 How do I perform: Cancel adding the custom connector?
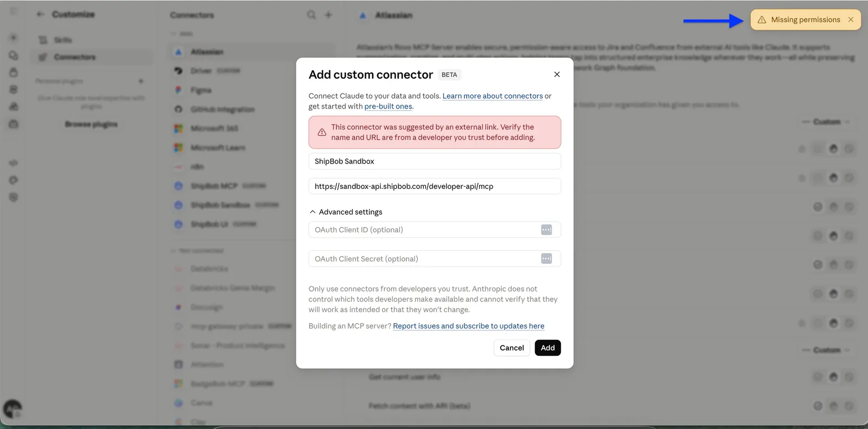[512, 348]
